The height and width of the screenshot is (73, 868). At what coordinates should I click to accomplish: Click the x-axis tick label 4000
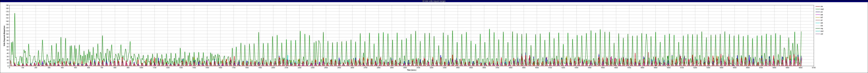537,68
